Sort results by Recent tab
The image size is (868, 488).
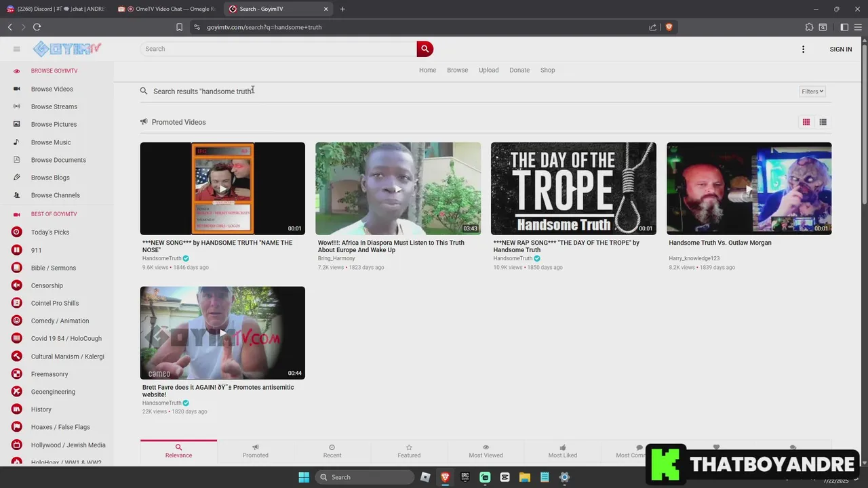click(332, 451)
